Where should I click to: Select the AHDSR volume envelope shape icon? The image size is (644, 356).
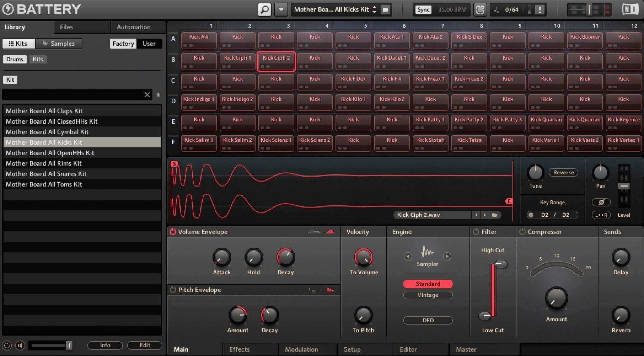[314, 232]
